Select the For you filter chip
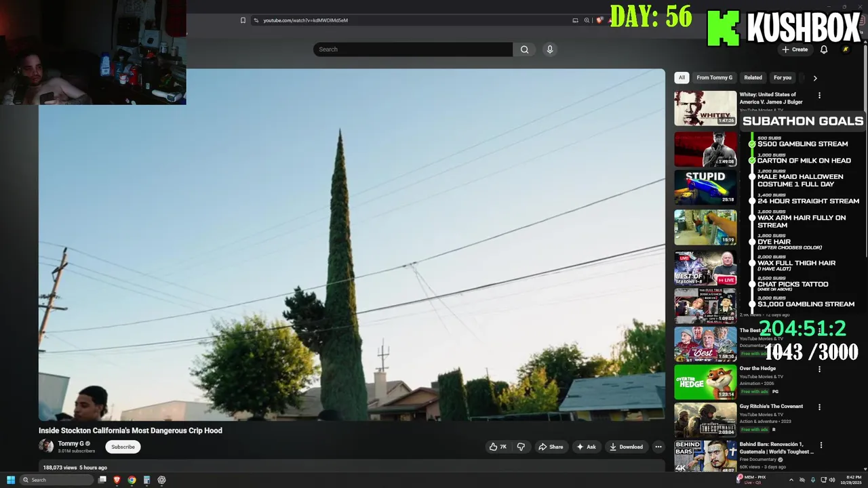Viewport: 868px width, 488px height. [x=783, y=77]
